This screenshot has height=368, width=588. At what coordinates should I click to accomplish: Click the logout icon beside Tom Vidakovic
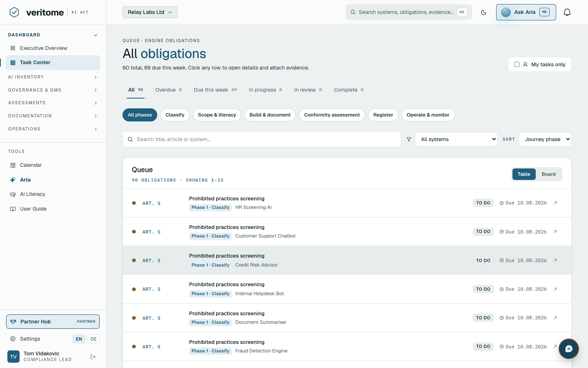(x=93, y=357)
